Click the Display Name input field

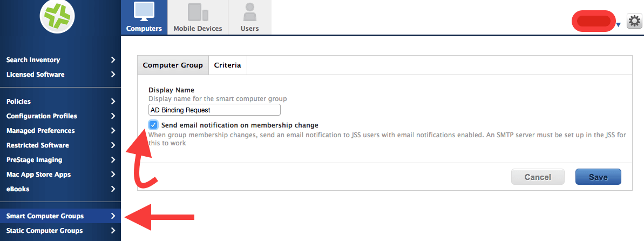pos(214,110)
